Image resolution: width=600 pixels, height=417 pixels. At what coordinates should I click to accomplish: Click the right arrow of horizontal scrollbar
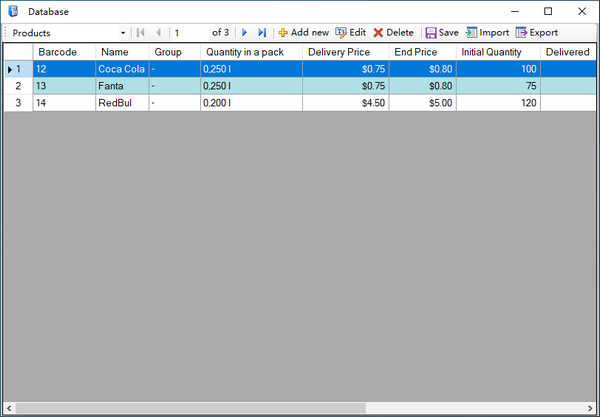tap(590, 409)
